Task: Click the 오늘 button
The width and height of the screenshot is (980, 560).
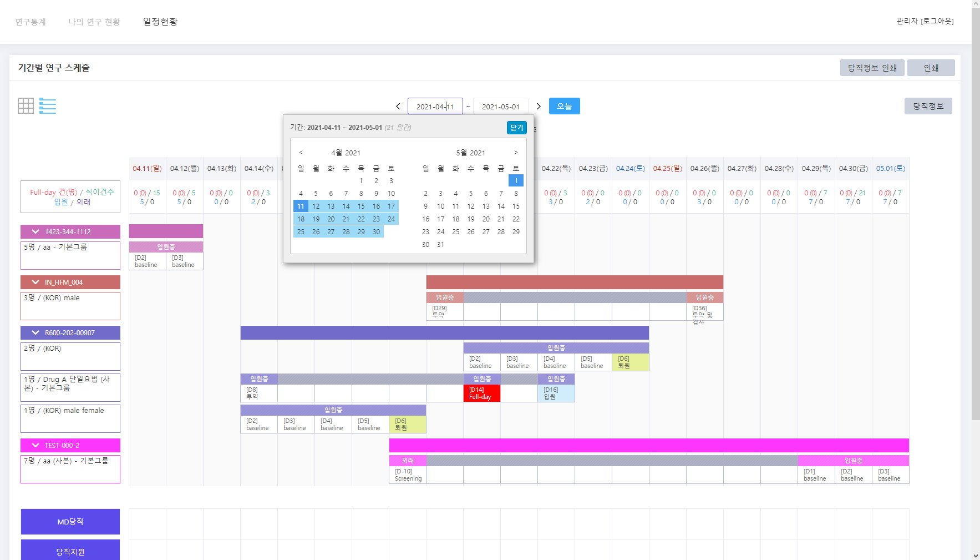Action: point(564,106)
